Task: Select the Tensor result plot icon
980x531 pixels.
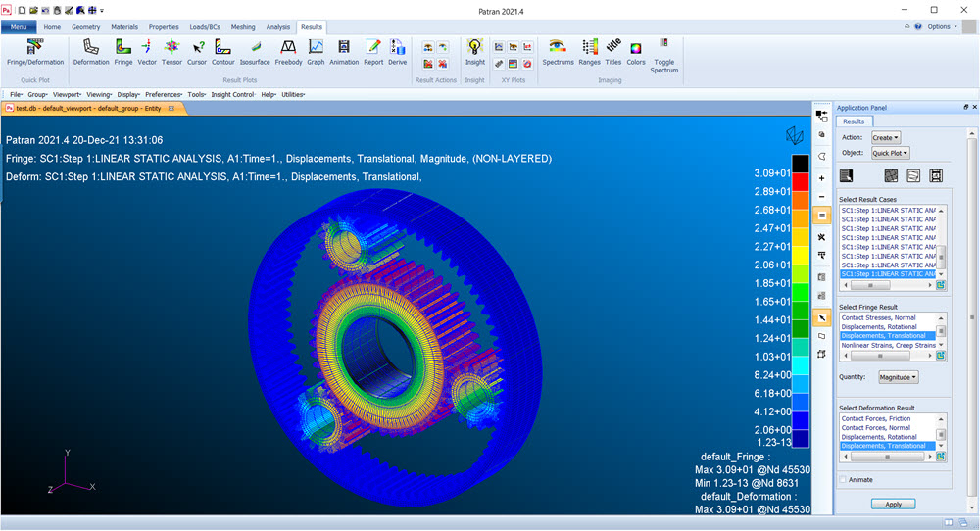Action: click(x=171, y=51)
